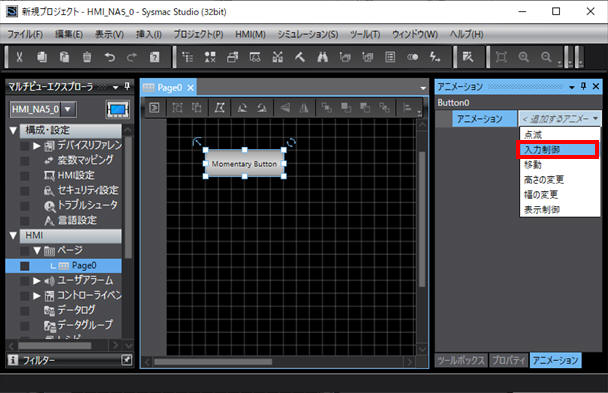The height and width of the screenshot is (393, 608).
Task: Click the bring to front icon
Action: coord(326,107)
